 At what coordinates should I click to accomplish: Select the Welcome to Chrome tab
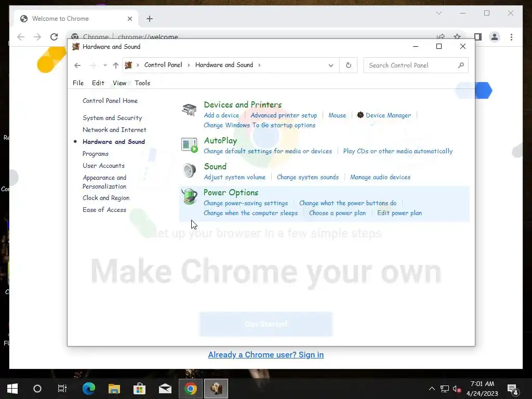(76, 19)
